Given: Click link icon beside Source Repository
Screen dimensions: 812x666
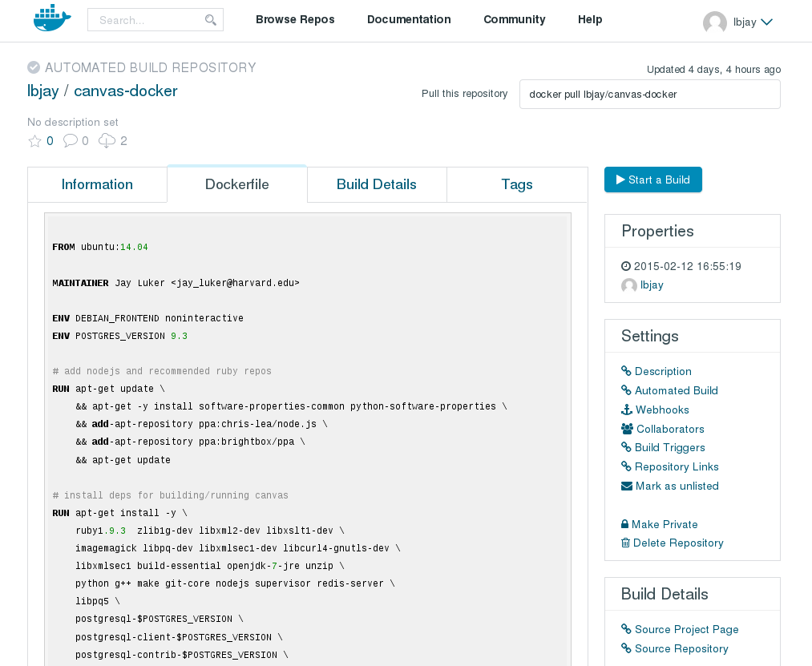Looking at the screenshot, I should [x=626, y=648].
